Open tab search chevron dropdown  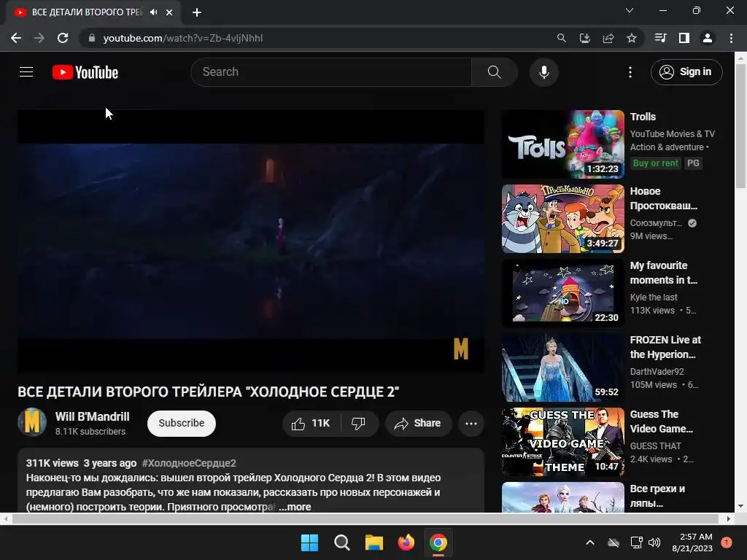[x=630, y=10]
